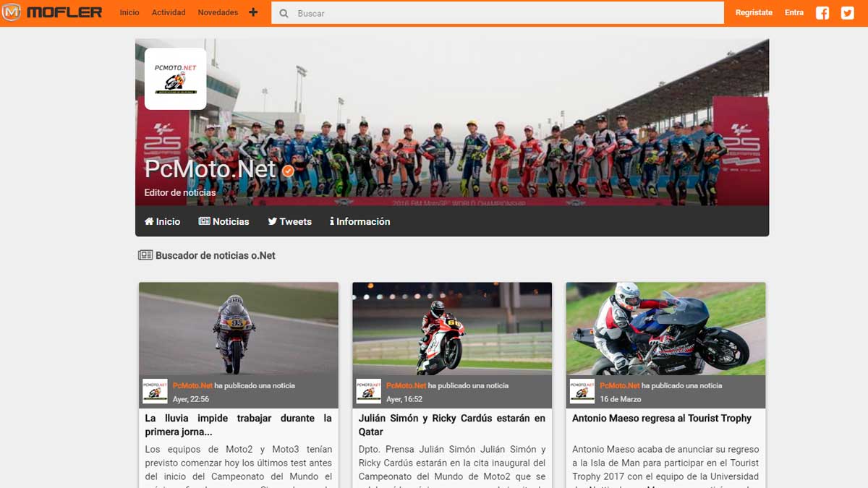The height and width of the screenshot is (488, 868).
Task: Click PcMoto.Net author name on the lluvia card
Action: pyautogui.click(x=192, y=385)
